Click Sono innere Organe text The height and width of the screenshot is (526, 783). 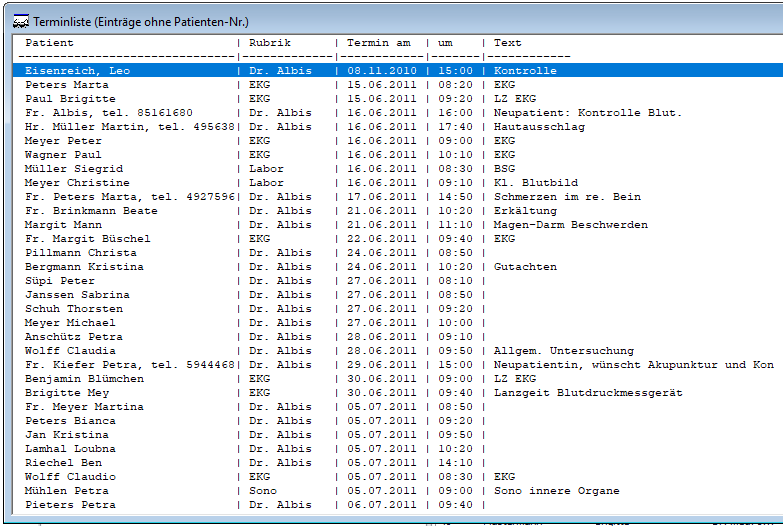(557, 491)
